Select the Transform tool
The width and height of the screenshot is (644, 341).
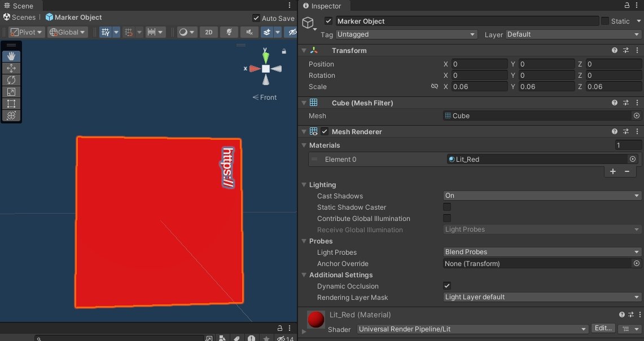coord(11,116)
